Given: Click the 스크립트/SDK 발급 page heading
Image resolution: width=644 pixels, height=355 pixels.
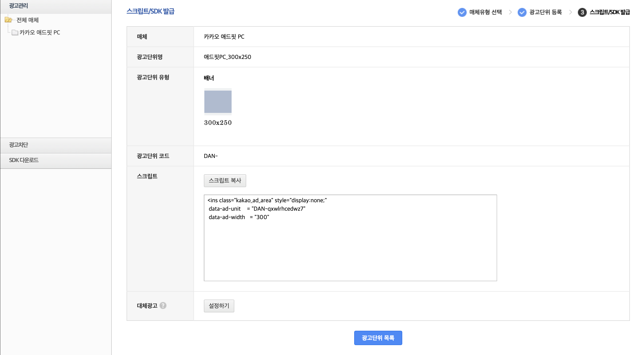Looking at the screenshot, I should 150,11.
